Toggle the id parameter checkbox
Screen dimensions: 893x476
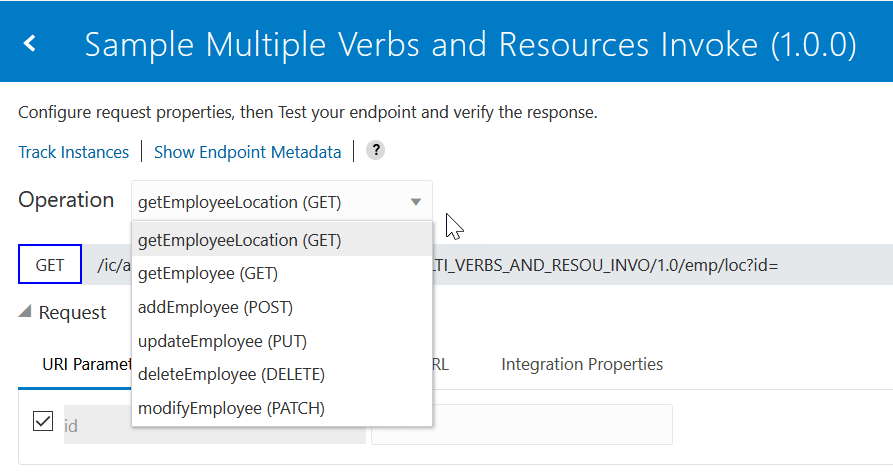pyautogui.click(x=43, y=421)
